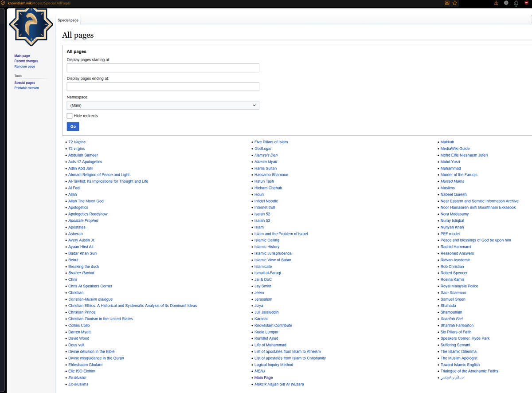Open the Murder of the Faruqis link
This screenshot has width=532, height=393.
coord(459,175)
